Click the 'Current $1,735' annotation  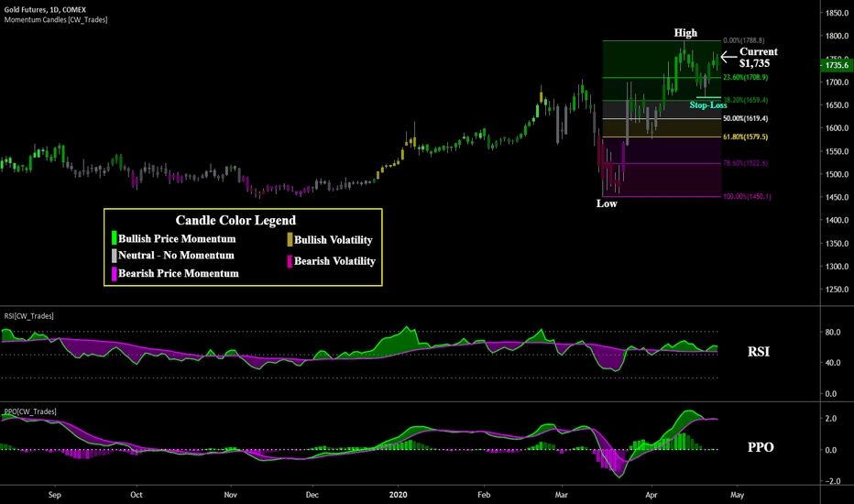(x=758, y=57)
